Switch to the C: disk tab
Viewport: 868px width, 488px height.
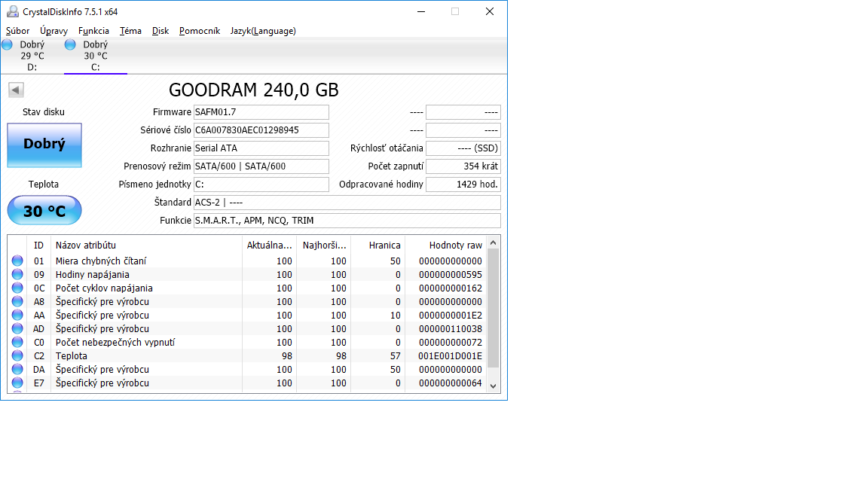(96, 56)
